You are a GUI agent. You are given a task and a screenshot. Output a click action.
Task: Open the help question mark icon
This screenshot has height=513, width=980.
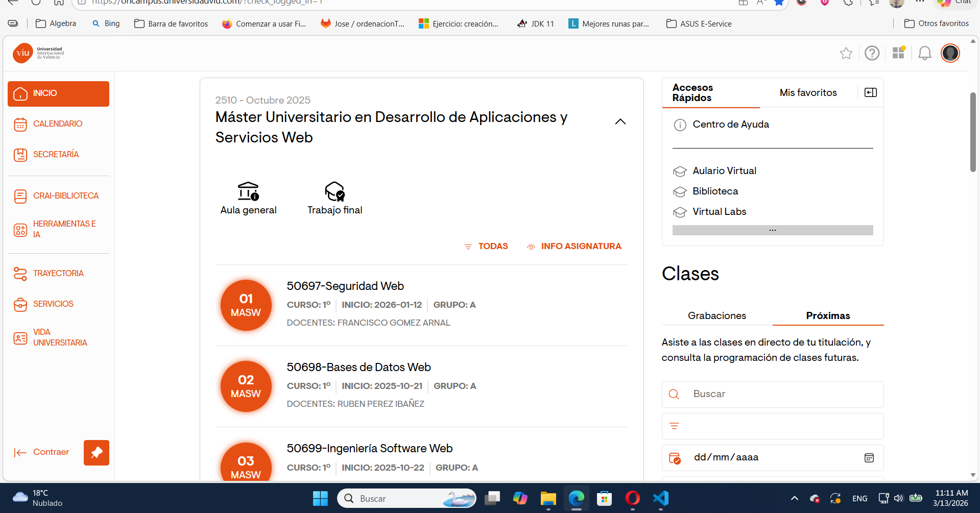tap(872, 53)
